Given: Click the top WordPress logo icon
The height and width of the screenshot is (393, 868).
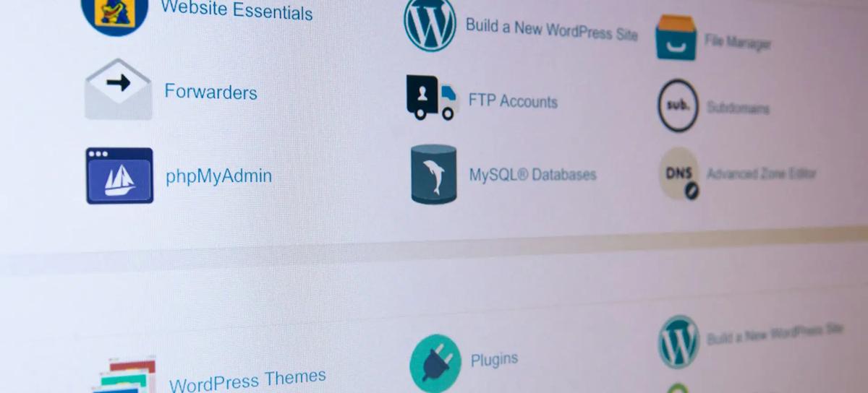Looking at the screenshot, I should tap(430, 25).
